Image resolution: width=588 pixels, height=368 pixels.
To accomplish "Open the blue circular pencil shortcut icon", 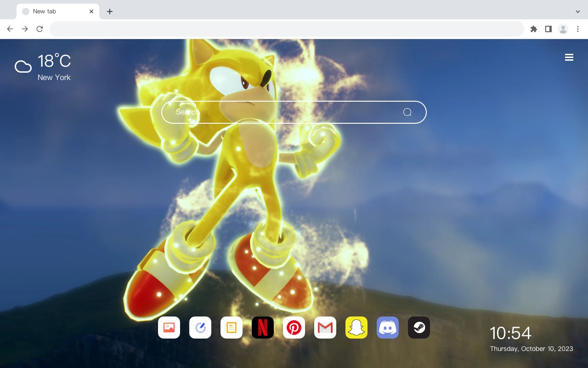I will pyautogui.click(x=200, y=328).
